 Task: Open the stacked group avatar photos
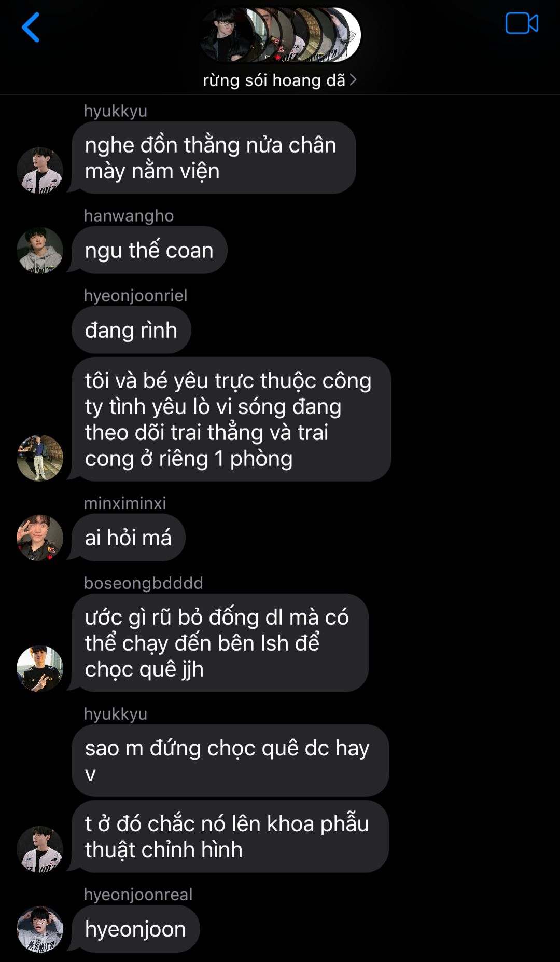tap(280, 35)
